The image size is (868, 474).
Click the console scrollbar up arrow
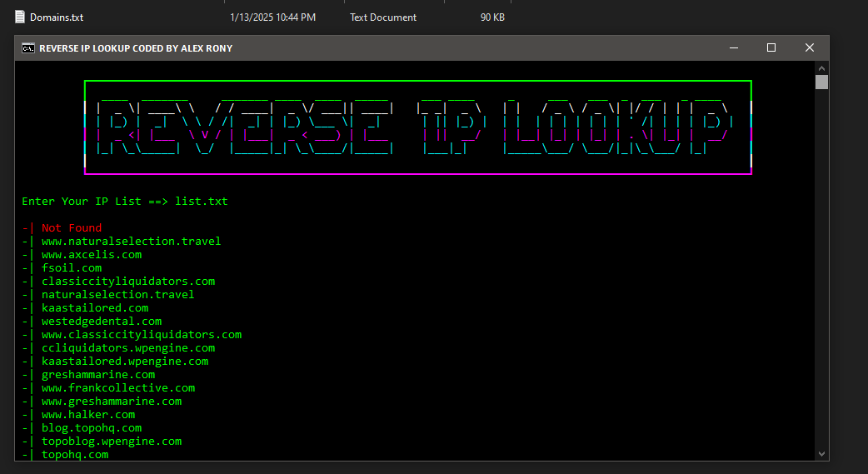pos(821,67)
